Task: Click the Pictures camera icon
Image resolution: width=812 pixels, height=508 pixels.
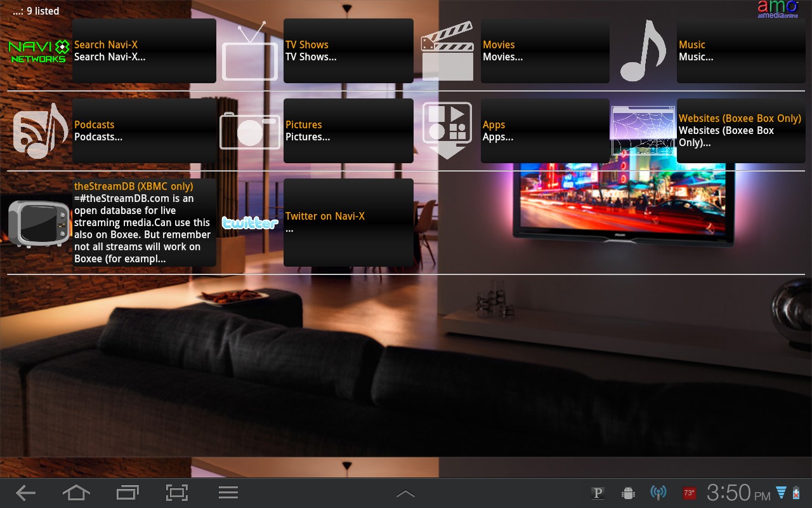Action: 249,131
